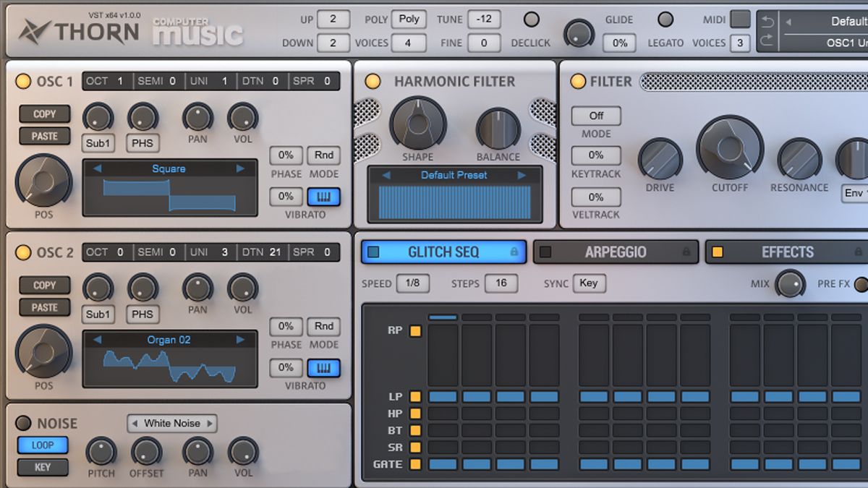
Task: Open the Sync dropdown showing Key
Action: click(589, 283)
